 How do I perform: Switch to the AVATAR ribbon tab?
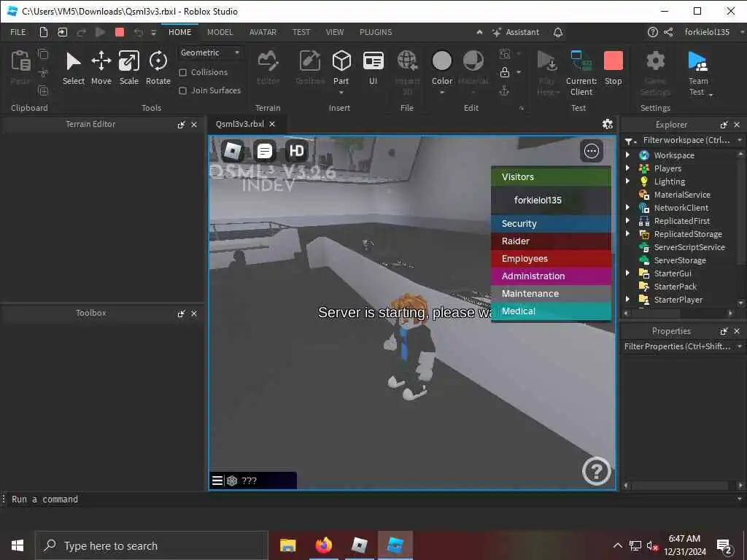(263, 32)
